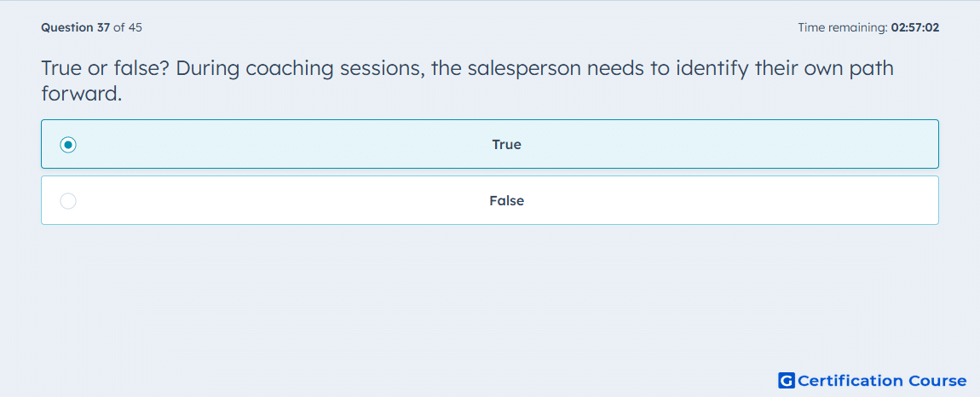980x397 pixels.
Task: Click the word 'Certification' in the watermark
Action: tap(850, 380)
